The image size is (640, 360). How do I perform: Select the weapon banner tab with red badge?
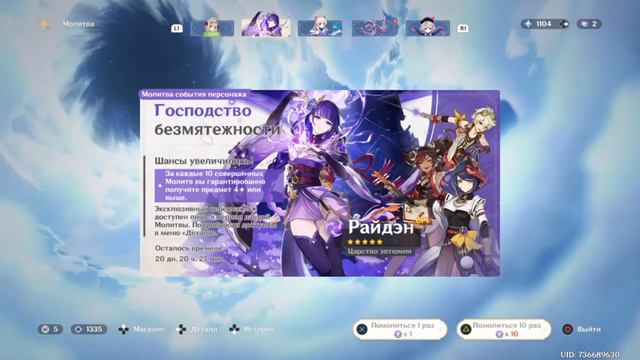coord(375,27)
